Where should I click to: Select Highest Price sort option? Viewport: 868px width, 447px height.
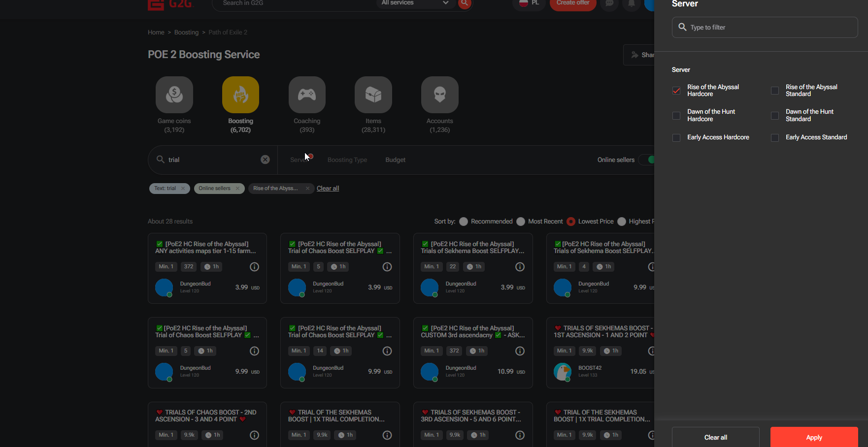[x=622, y=222]
